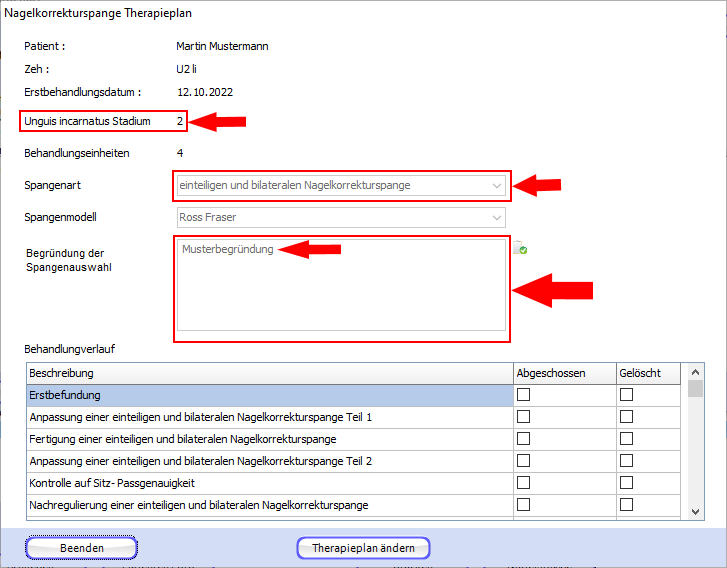The height and width of the screenshot is (568, 727).
Task: Click the Behandlungverlauf scrollbar thumb
Action: click(x=696, y=389)
